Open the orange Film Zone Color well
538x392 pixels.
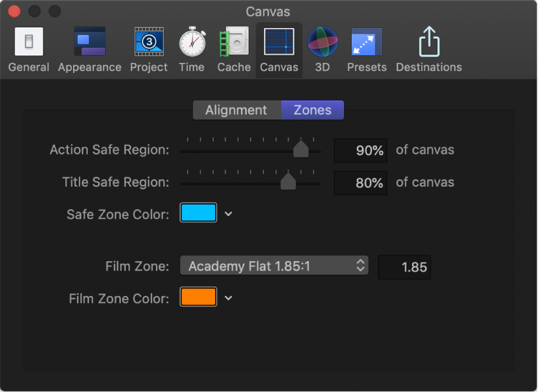point(198,297)
